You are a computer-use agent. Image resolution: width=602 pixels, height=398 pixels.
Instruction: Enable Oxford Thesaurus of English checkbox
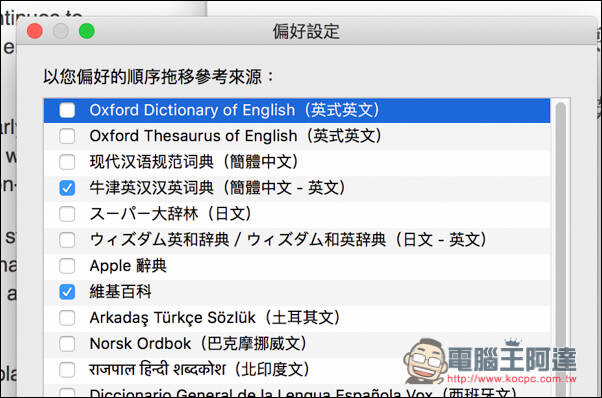pyautogui.click(x=67, y=136)
